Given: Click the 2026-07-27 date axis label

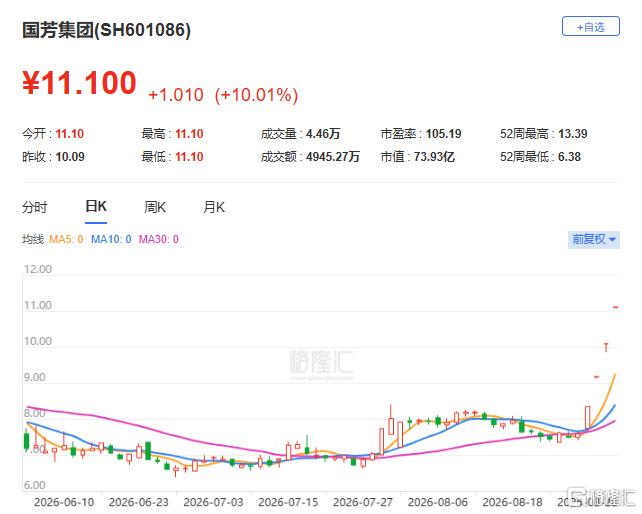Looking at the screenshot, I should point(363,502).
